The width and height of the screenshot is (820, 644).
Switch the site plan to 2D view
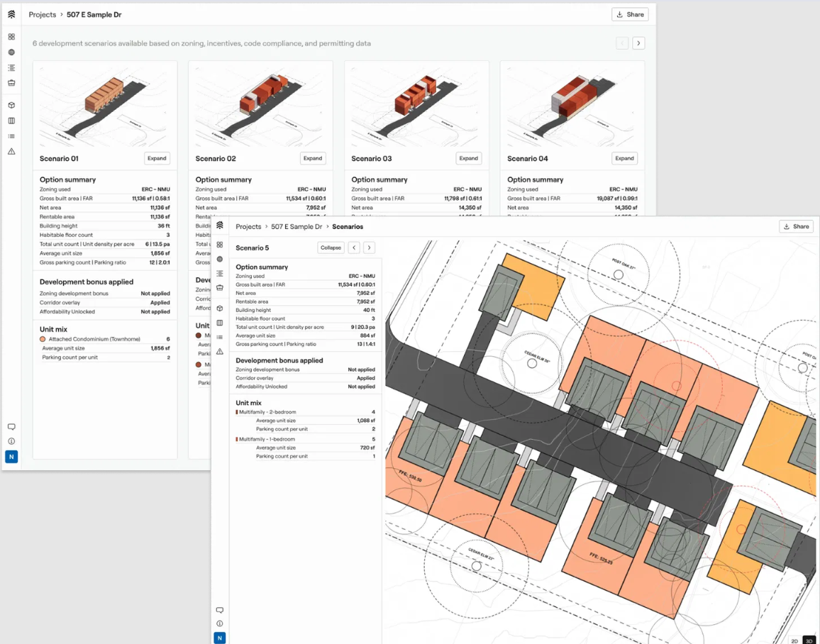(x=794, y=640)
